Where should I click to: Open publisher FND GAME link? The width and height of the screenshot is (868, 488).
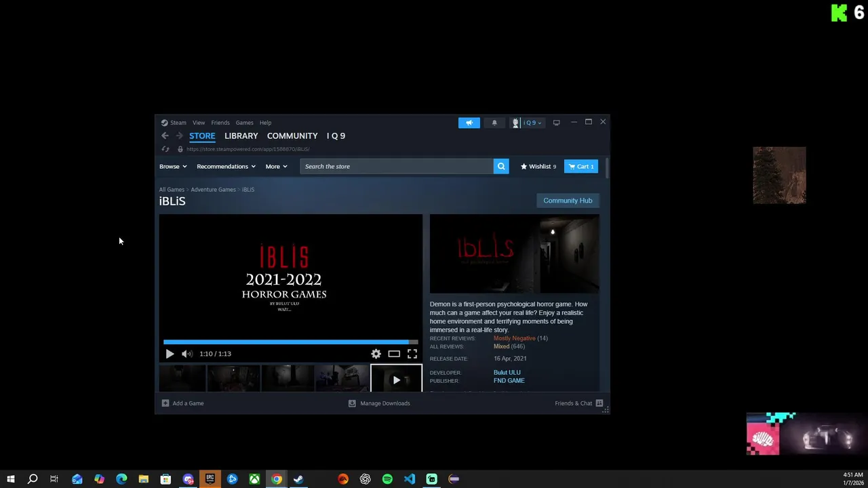tap(509, 381)
